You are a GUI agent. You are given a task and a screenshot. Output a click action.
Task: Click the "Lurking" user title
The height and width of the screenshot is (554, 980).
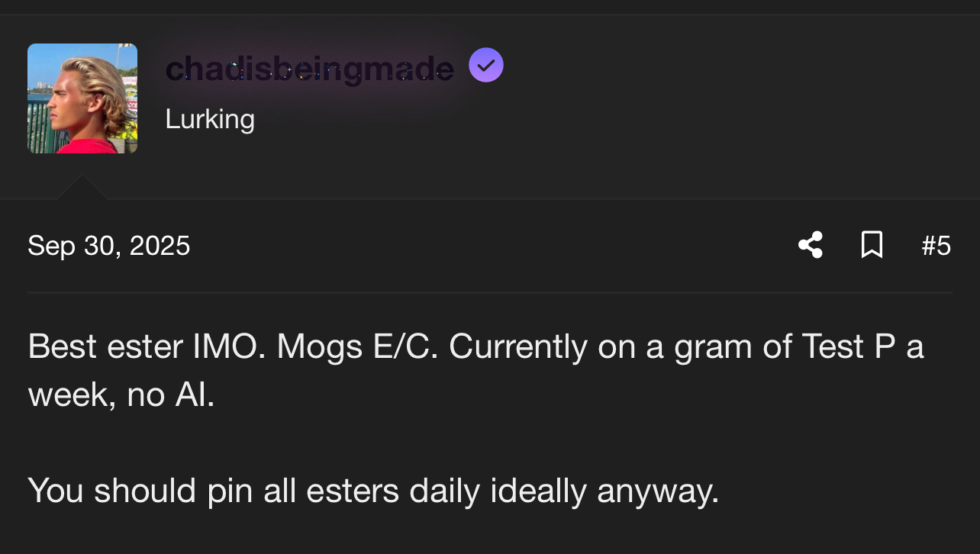pos(210,119)
